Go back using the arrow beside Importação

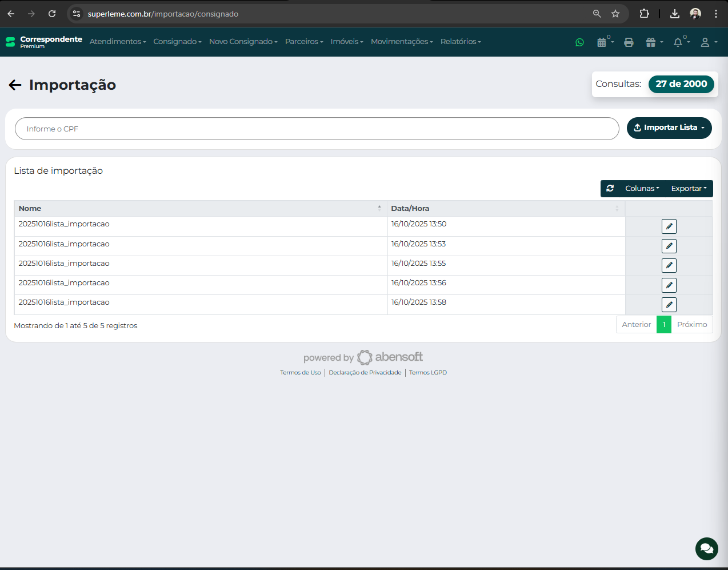pos(15,85)
